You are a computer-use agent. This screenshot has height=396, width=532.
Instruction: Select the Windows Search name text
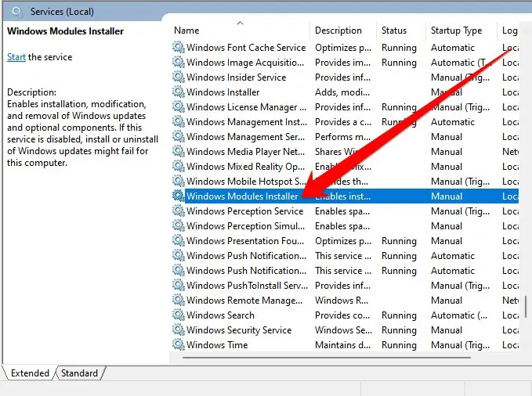click(x=220, y=315)
